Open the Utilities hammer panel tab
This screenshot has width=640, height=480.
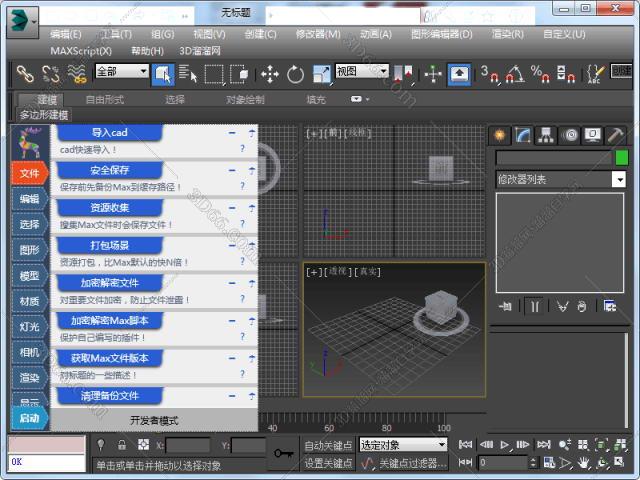pyautogui.click(x=615, y=135)
